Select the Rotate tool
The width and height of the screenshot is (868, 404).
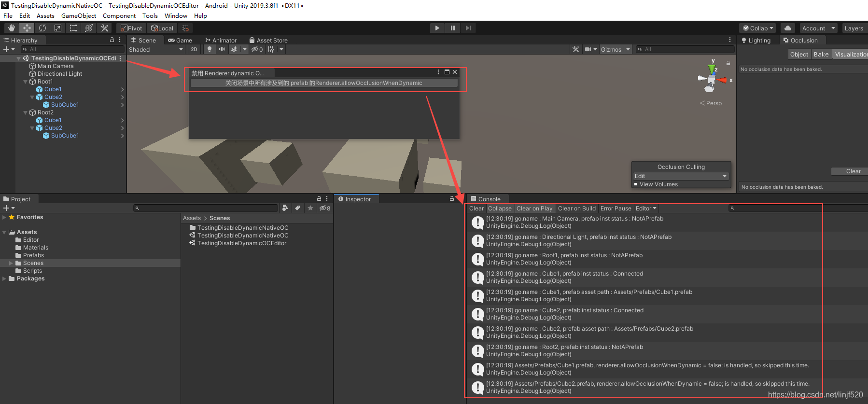pos(42,28)
